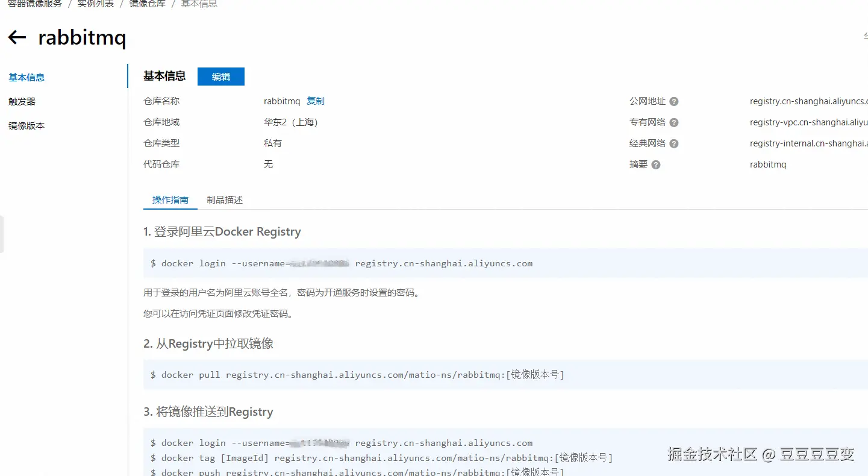Viewport: 868px width, 476px height.
Task: Select the 无 value for 代码仓库
Action: pyautogui.click(x=269, y=164)
